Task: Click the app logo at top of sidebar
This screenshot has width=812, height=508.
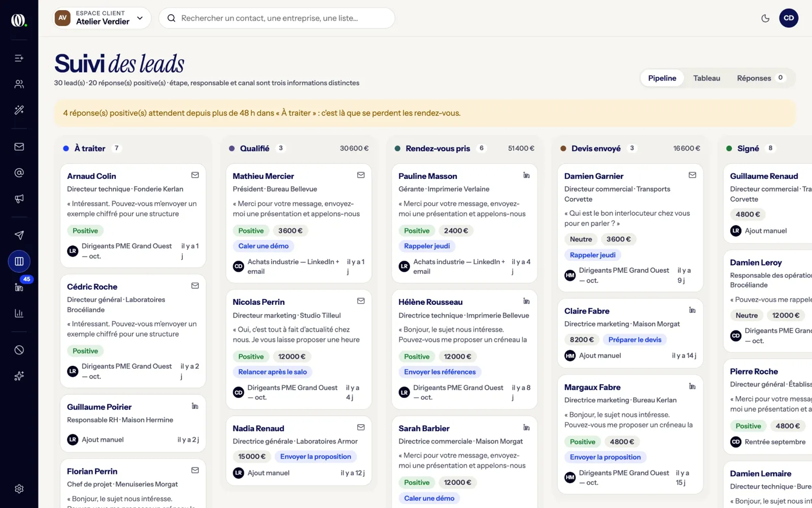Action: point(19,20)
